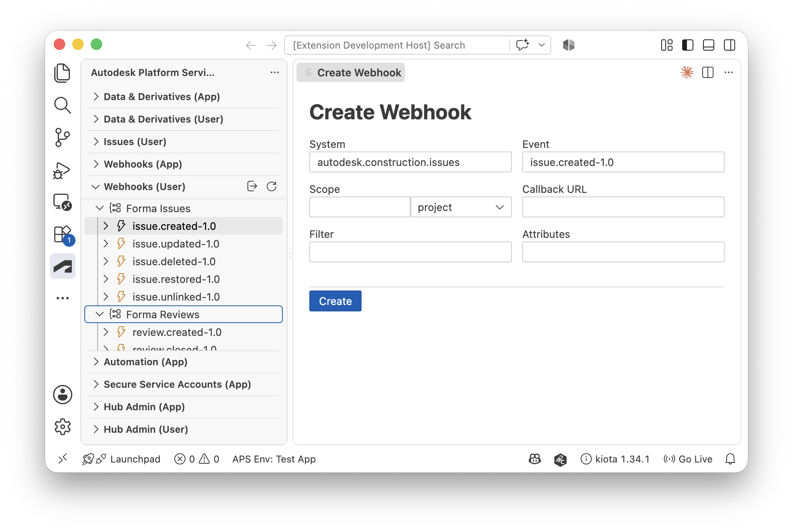Expand the Issues (User) section

[184, 142]
